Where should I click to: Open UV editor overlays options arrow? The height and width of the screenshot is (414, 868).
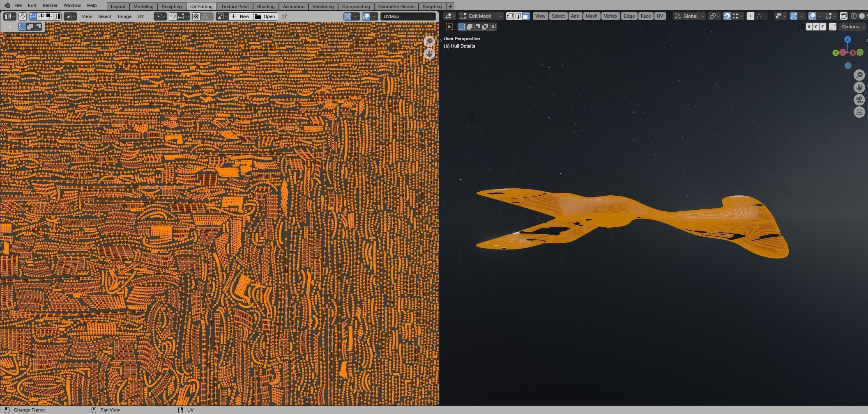pyautogui.click(x=374, y=16)
